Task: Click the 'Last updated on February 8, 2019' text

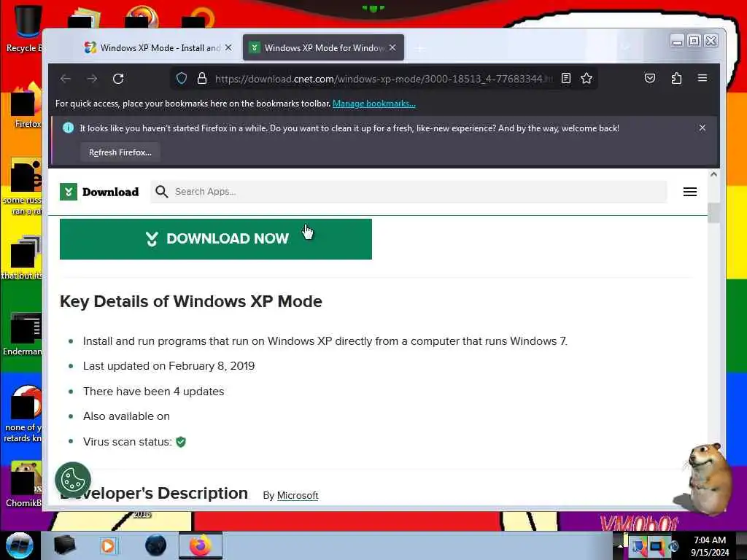Action: coord(169,366)
